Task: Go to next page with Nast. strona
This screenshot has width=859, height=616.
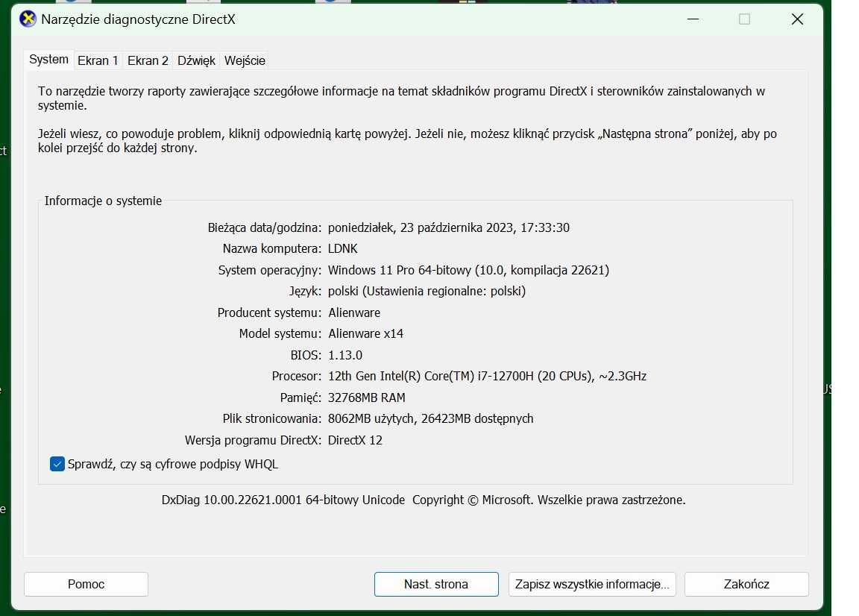Action: point(436,584)
